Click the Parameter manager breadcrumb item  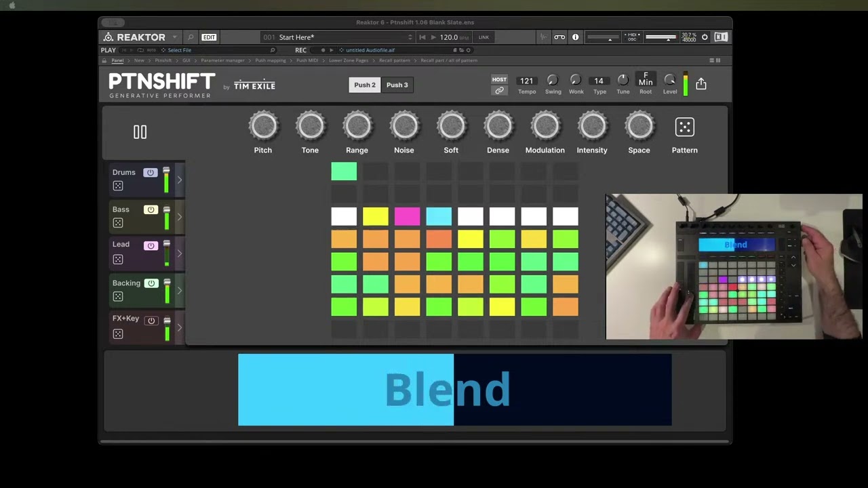tap(223, 60)
